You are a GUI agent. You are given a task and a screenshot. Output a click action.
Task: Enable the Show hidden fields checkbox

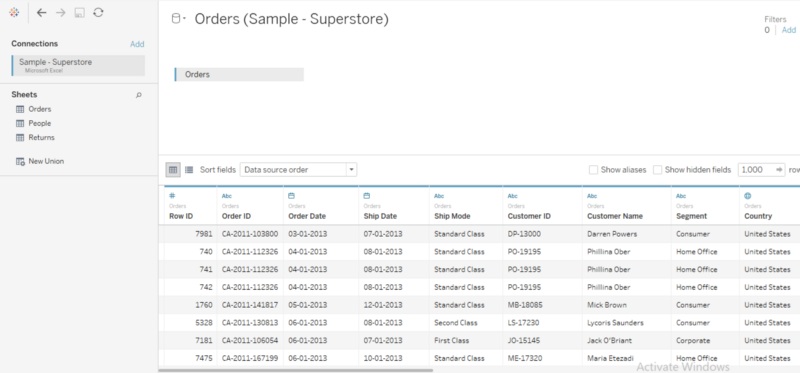658,170
